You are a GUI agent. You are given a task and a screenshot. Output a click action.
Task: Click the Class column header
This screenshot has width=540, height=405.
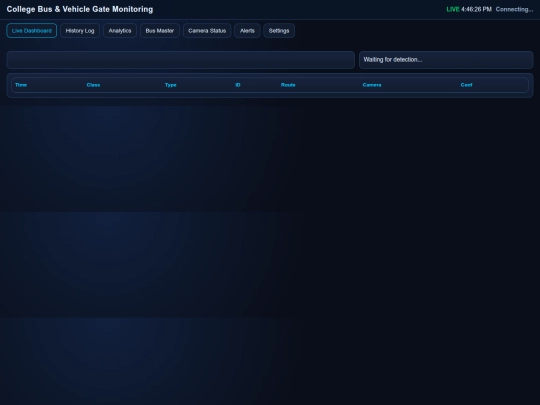click(x=93, y=85)
